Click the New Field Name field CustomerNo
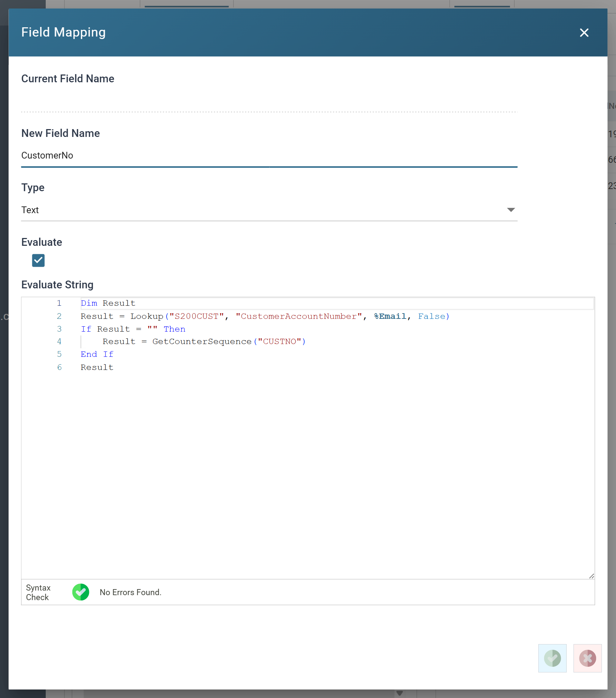The height and width of the screenshot is (698, 616). coord(269,155)
